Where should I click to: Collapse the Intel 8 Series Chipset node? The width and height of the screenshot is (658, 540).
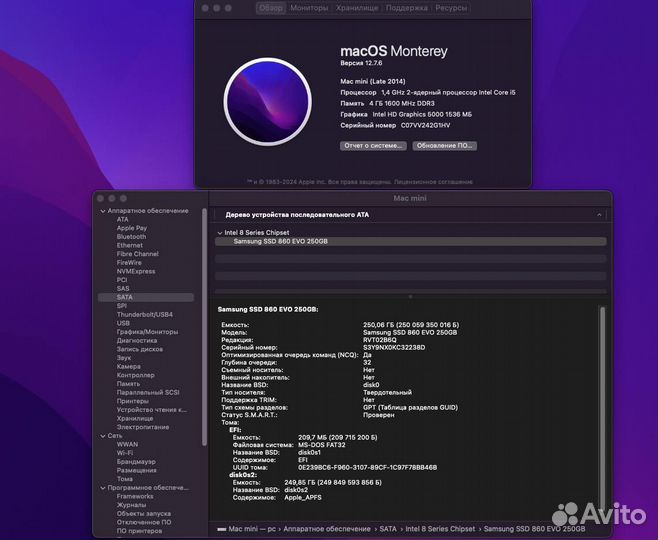tap(219, 233)
